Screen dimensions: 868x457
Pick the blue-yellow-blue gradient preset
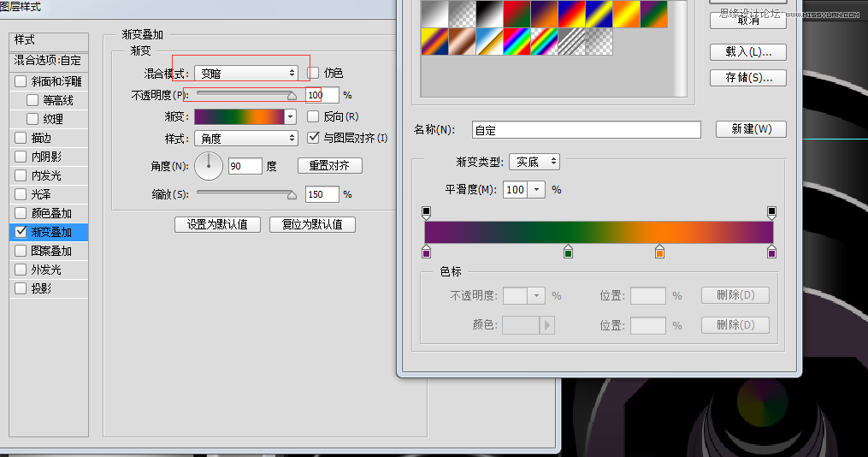(x=599, y=14)
